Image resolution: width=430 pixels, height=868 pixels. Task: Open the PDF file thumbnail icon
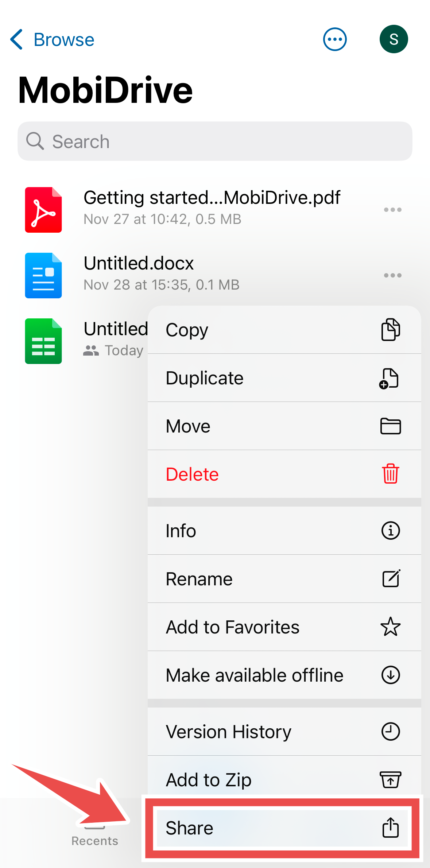point(43,210)
